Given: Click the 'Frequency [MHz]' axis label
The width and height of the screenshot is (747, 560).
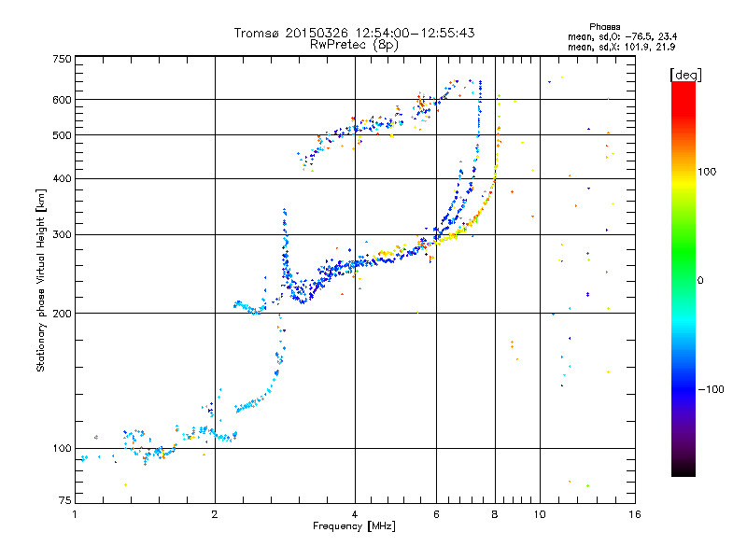Looking at the screenshot, I should coord(354,526).
